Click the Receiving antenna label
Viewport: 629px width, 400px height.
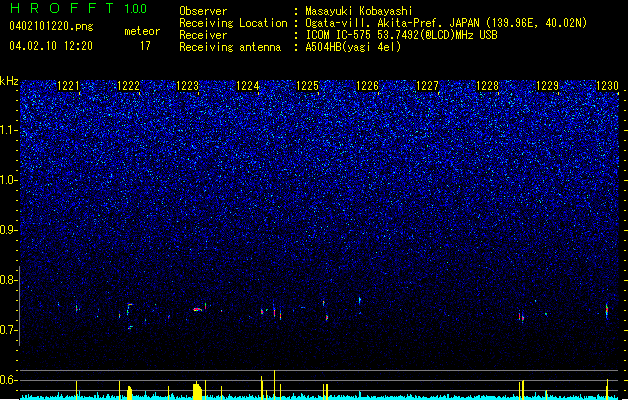[230, 47]
